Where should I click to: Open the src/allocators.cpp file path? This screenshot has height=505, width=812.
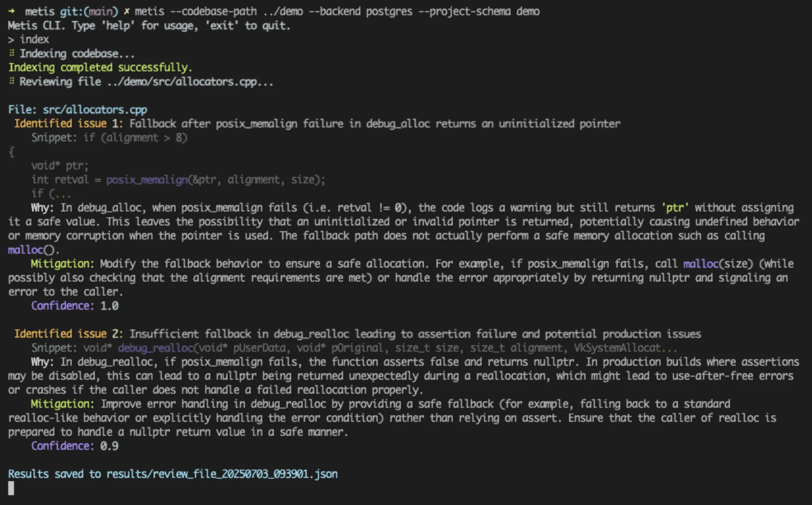(95, 110)
